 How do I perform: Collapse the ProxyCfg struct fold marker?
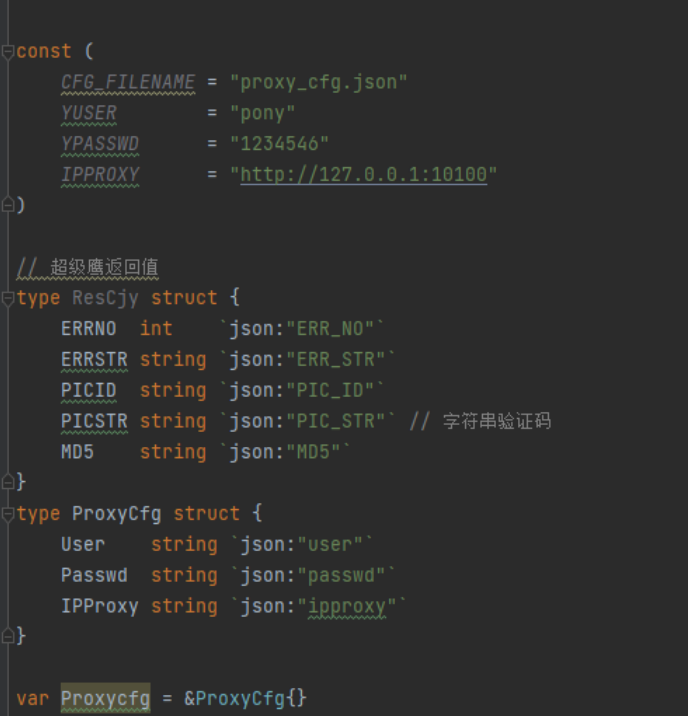tap(8, 514)
